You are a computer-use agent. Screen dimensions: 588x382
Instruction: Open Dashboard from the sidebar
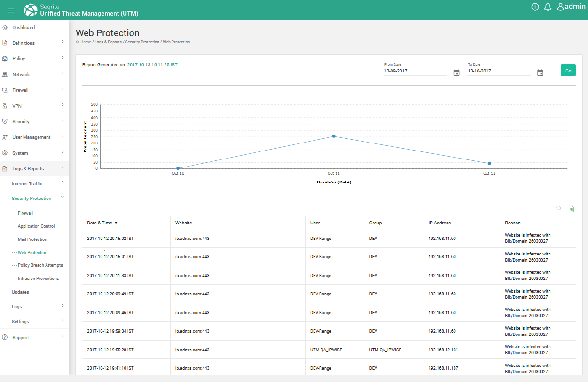pyautogui.click(x=24, y=27)
